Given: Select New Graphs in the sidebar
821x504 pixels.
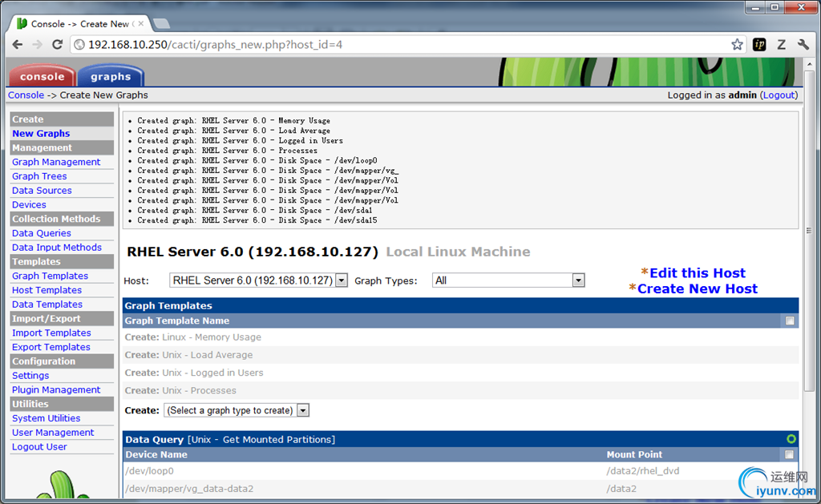Looking at the screenshot, I should coord(41,134).
